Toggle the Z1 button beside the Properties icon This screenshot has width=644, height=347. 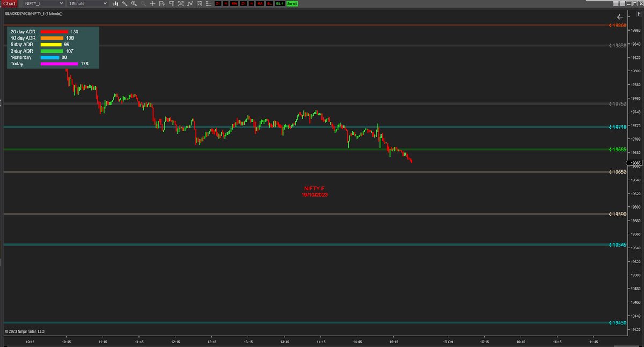click(218, 3)
